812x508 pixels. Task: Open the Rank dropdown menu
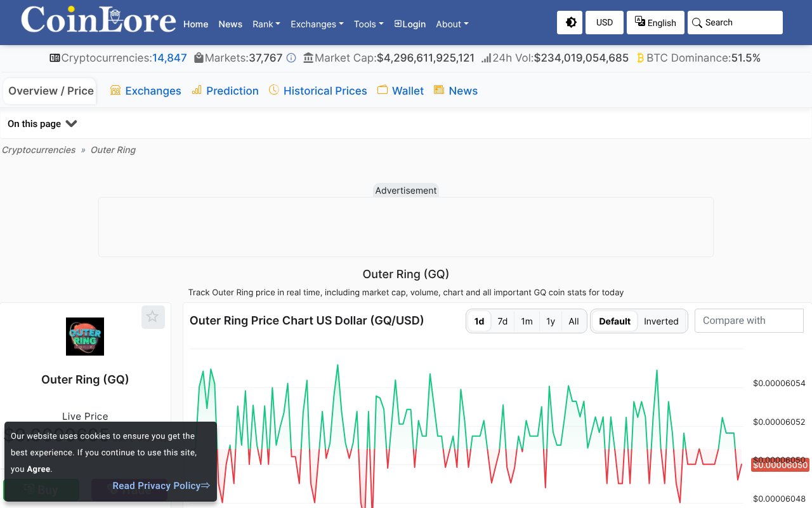(x=266, y=24)
